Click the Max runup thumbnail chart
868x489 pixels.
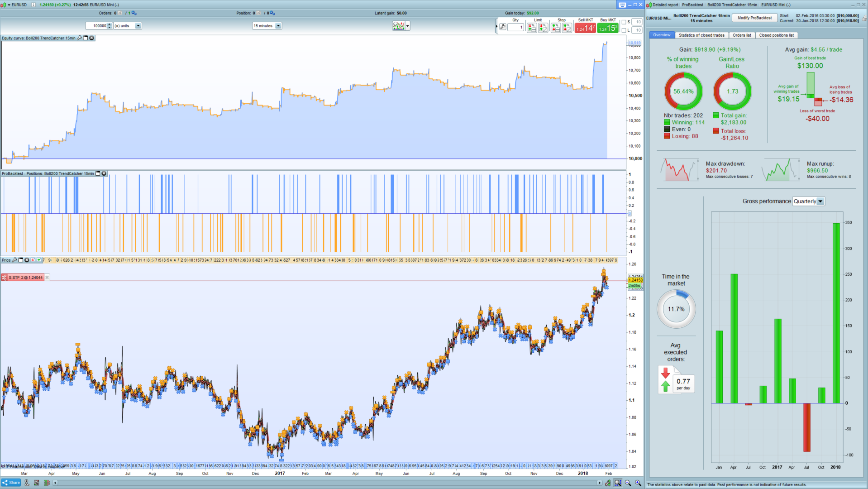[x=781, y=170]
